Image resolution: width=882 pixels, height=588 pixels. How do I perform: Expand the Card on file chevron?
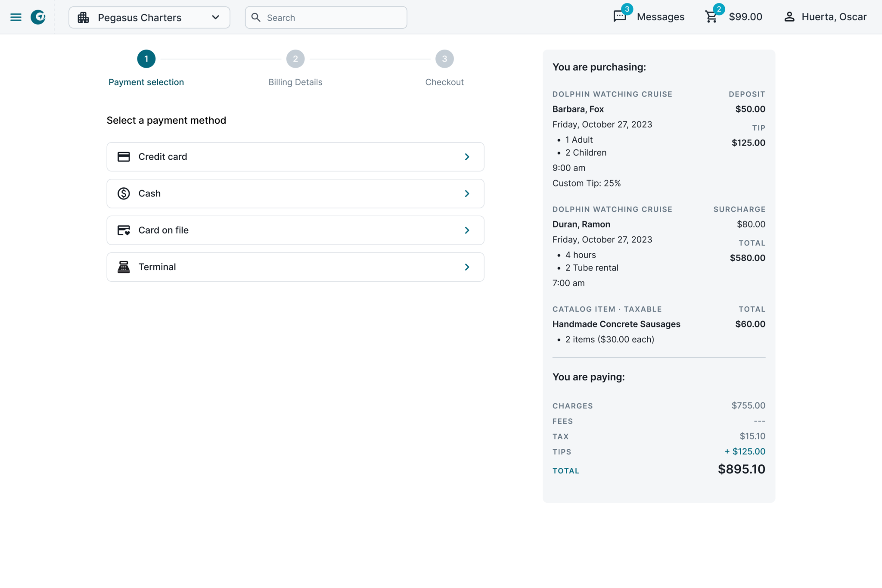click(x=467, y=230)
